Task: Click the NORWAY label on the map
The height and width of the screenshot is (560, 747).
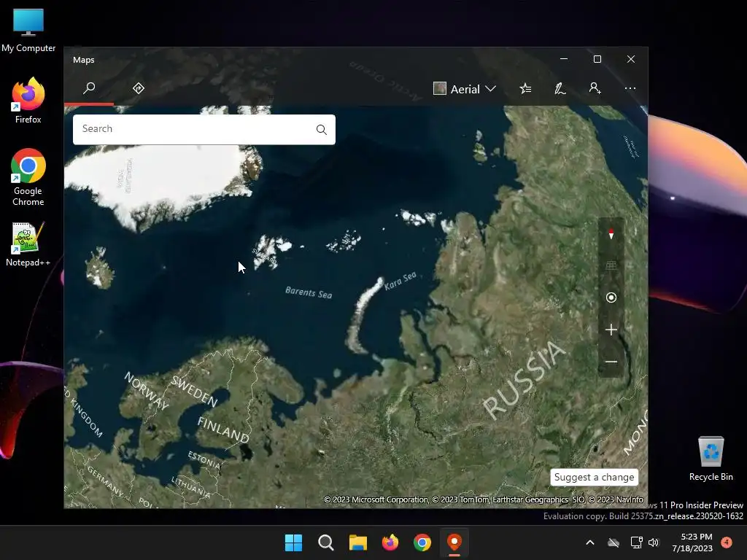Action: pyautogui.click(x=146, y=391)
